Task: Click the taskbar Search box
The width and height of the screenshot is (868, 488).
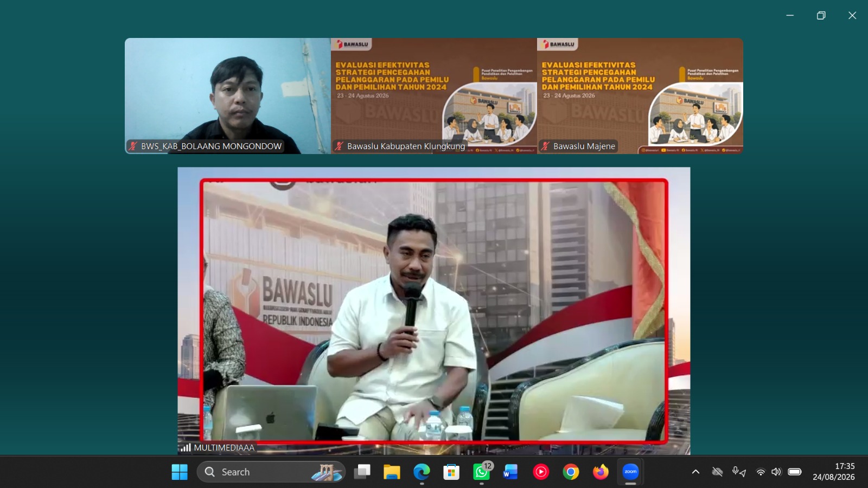Action: tap(271, 472)
